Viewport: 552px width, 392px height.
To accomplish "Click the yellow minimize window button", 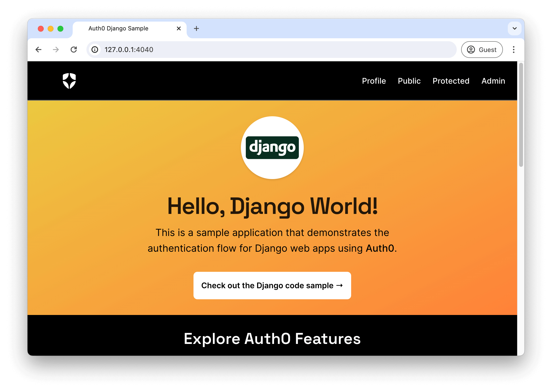I will point(51,29).
